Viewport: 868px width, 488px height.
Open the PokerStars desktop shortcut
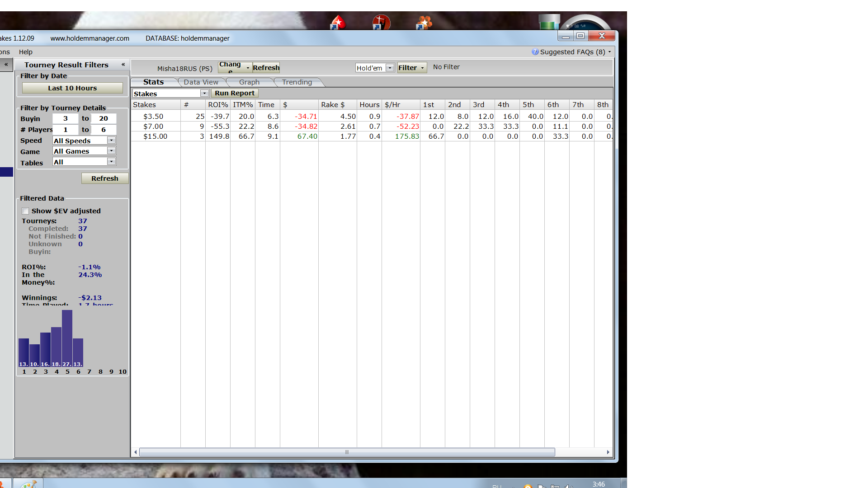(x=338, y=22)
